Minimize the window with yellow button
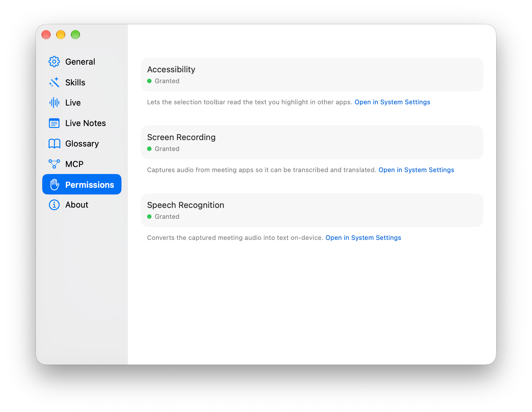 pos(61,35)
